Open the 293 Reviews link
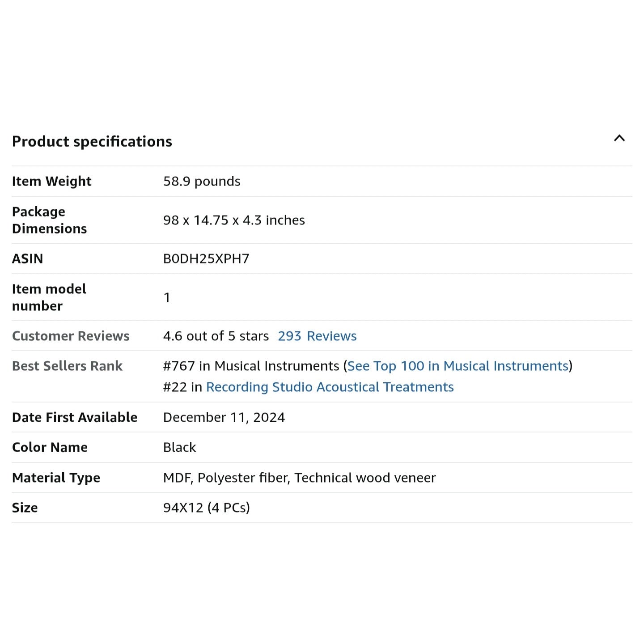This screenshot has height=644, width=644. pyautogui.click(x=317, y=336)
